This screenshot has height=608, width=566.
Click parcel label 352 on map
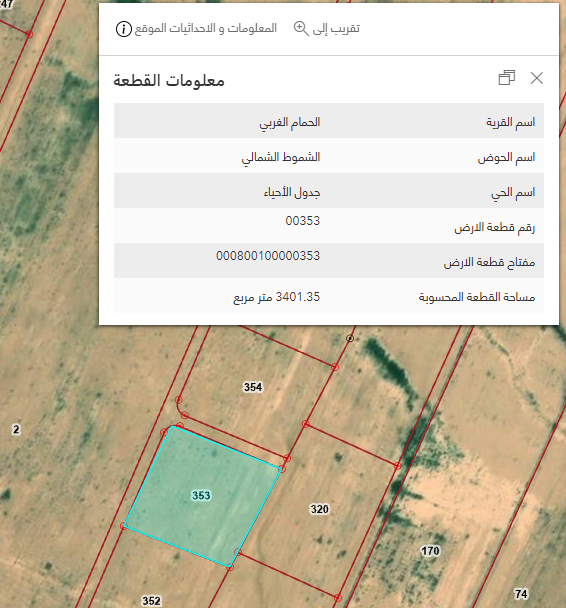(151, 601)
